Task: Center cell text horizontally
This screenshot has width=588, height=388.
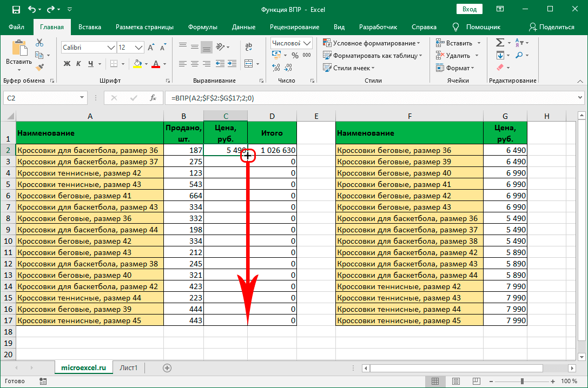Action: point(195,64)
